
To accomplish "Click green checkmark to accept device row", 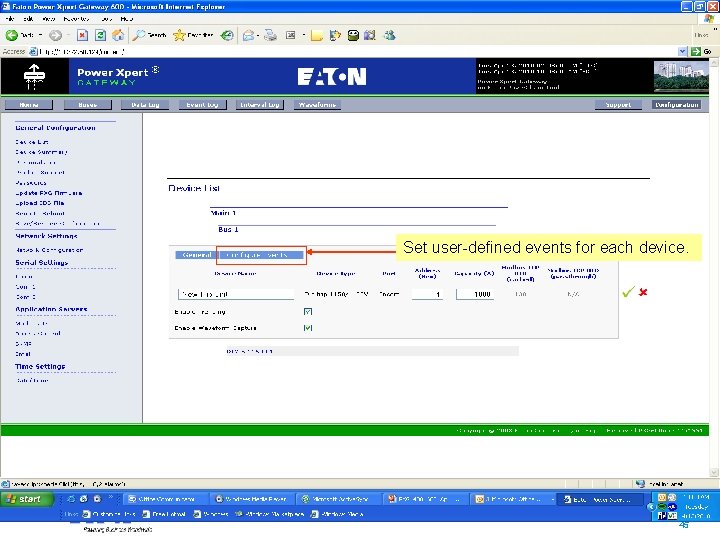I will tap(628, 292).
